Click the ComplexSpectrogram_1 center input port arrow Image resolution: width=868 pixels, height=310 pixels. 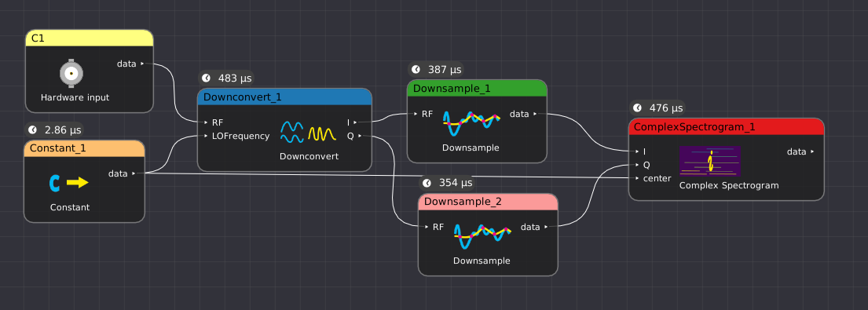pos(637,178)
